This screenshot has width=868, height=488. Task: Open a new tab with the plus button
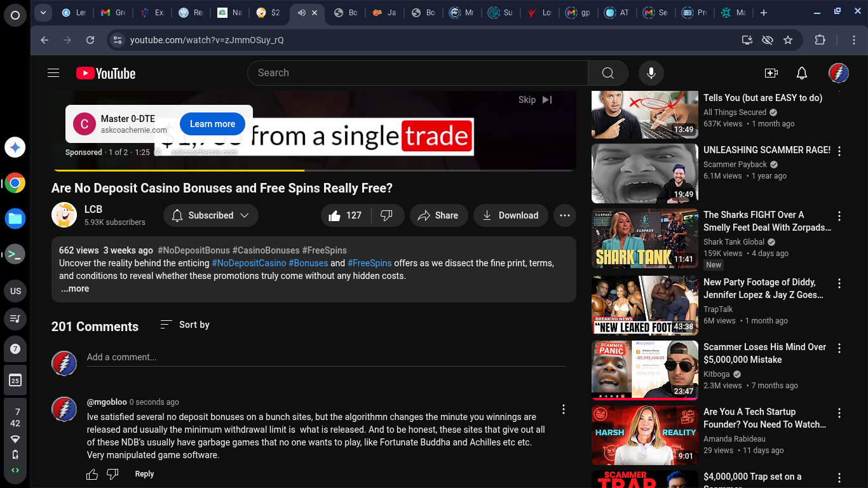tap(764, 13)
